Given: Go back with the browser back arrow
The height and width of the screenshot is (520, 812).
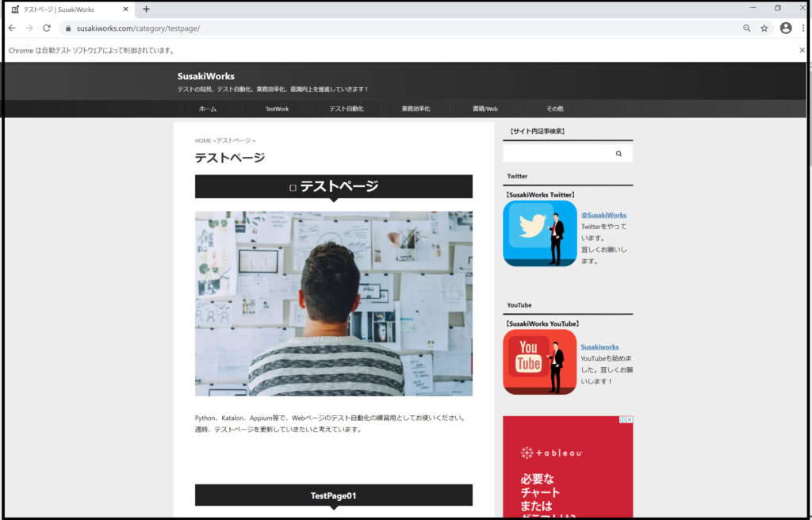Looking at the screenshot, I should point(12,28).
